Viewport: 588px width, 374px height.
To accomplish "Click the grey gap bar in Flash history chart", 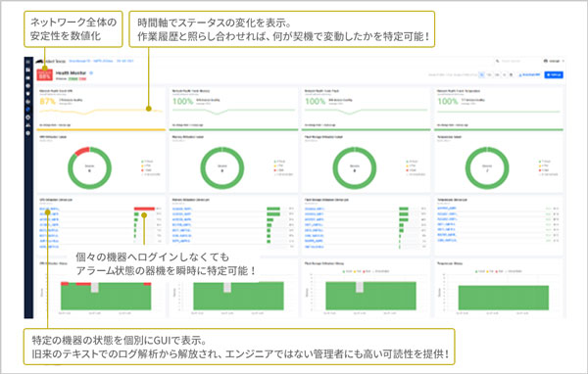I will coord(360,287).
